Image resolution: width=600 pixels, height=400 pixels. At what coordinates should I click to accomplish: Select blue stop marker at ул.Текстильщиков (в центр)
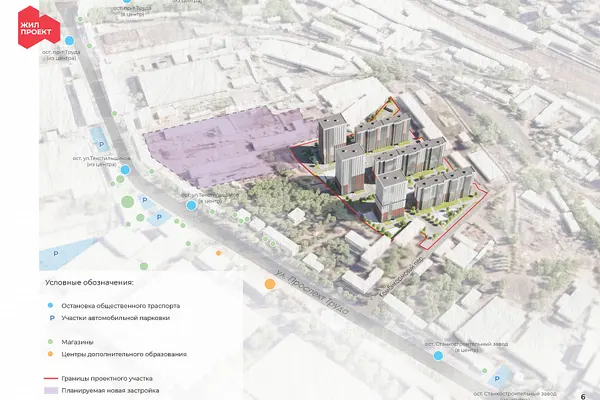coord(191,206)
